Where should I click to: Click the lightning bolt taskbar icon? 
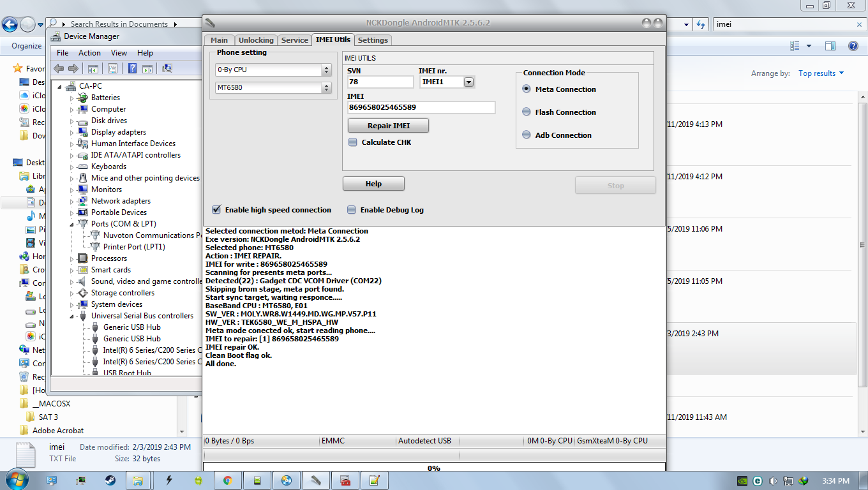tap(169, 480)
